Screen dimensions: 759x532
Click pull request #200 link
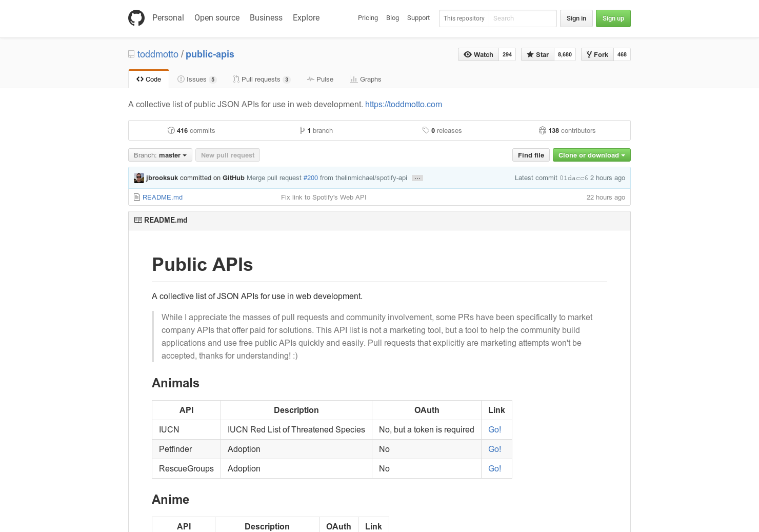[x=311, y=178]
